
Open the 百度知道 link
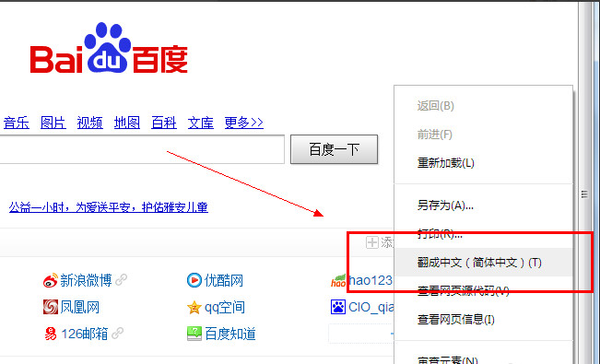[x=230, y=334]
